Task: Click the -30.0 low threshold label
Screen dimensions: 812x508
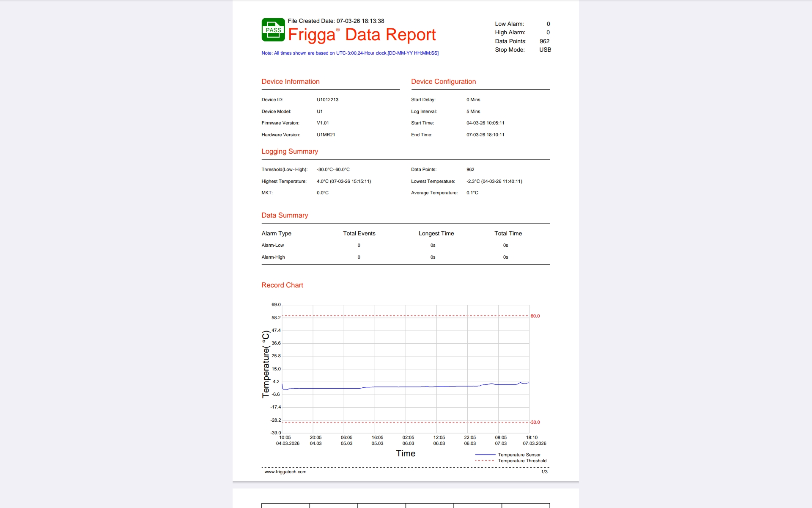Action: tap(535, 422)
